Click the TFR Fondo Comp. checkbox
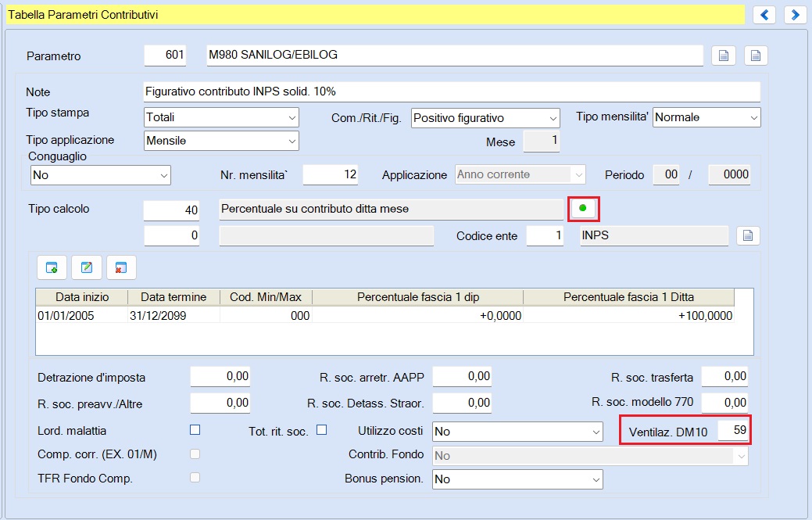The height and width of the screenshot is (520, 812). pos(195,478)
